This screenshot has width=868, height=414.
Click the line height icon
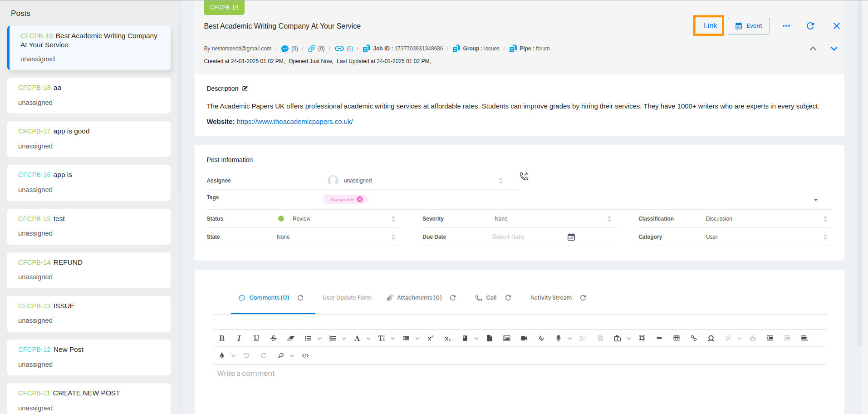click(x=406, y=338)
